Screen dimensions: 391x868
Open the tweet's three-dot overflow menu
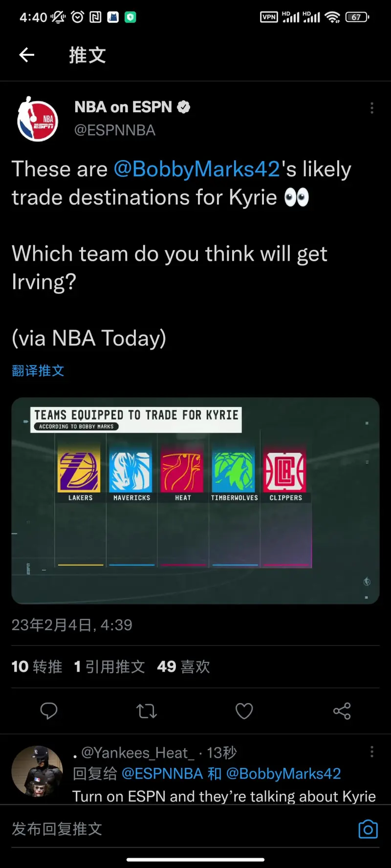(372, 108)
